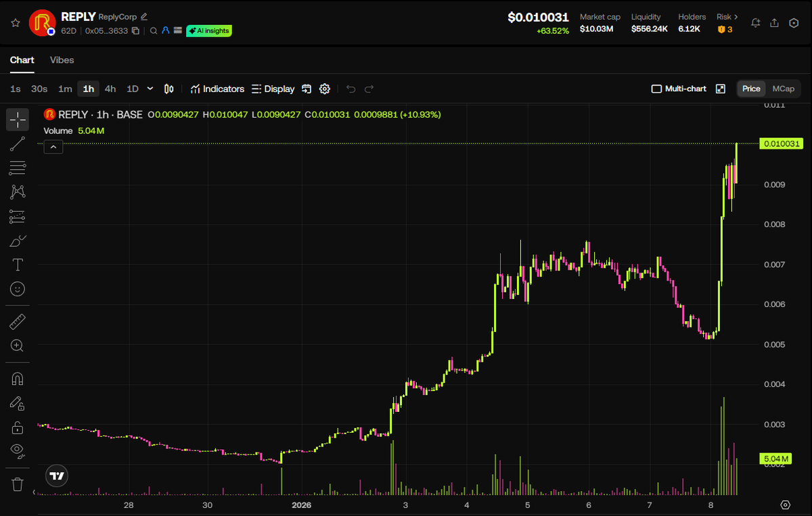The height and width of the screenshot is (516, 812).
Task: Select the 1m timeframe
Action: 65,89
